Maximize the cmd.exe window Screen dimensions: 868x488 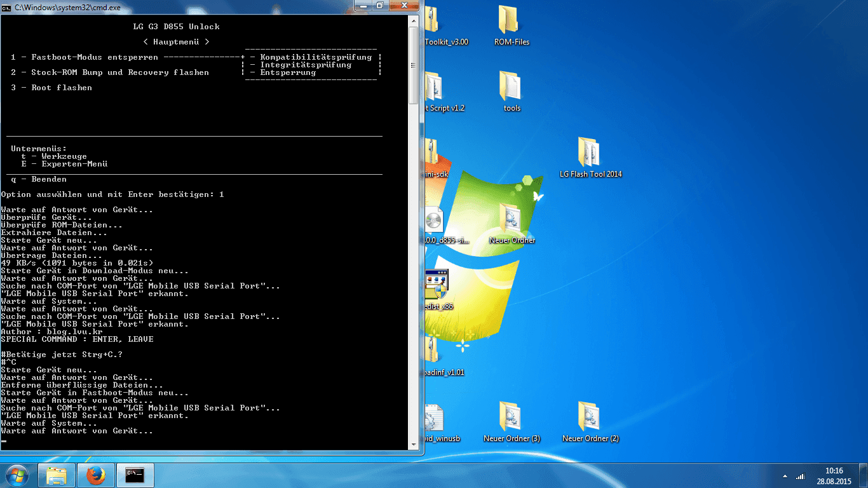(380, 6)
